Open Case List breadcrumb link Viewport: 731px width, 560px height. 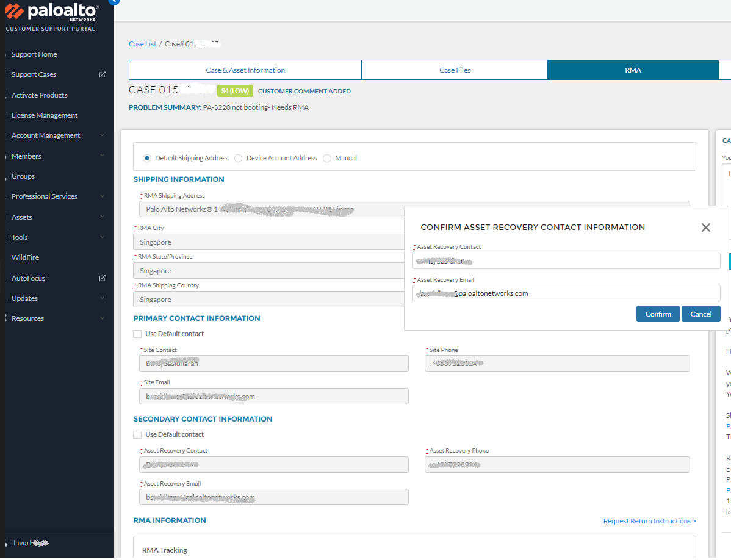pyautogui.click(x=143, y=44)
